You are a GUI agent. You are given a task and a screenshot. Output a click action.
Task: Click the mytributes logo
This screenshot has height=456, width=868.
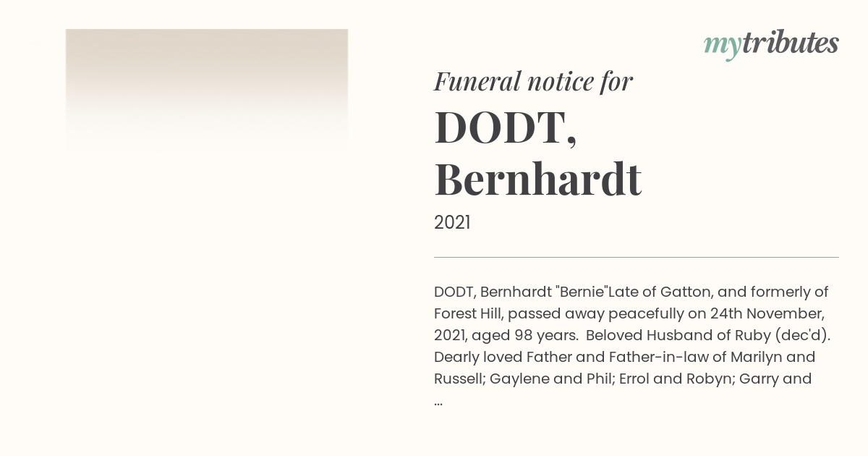pyautogui.click(x=771, y=44)
